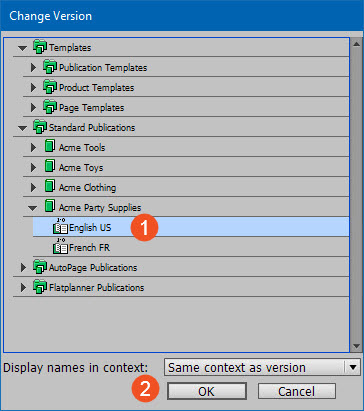The image size is (364, 411).
Task: Click the Publication Templates folder icon
Action: (50, 67)
